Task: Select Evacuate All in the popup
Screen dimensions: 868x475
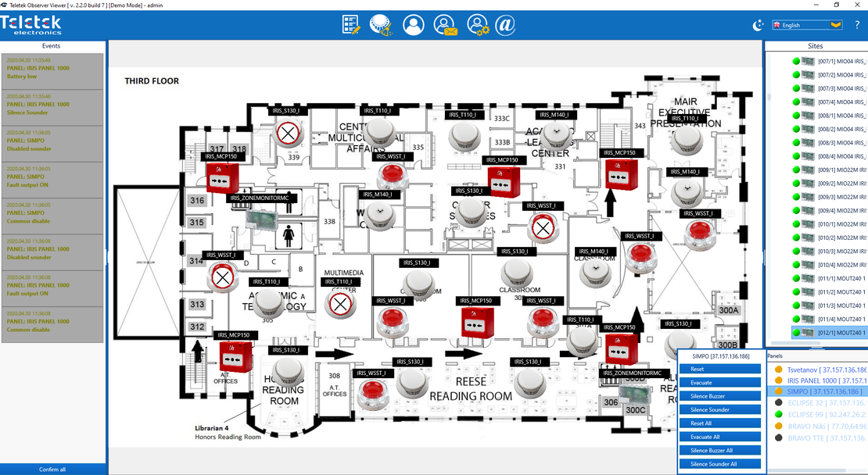Action: pos(720,437)
